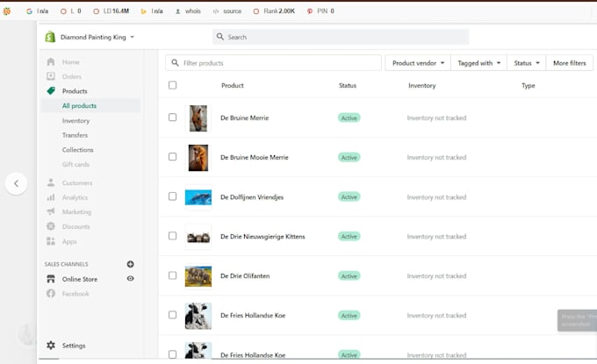
Task: Check the De Bruine Merrie checkbox
Action: tap(172, 118)
